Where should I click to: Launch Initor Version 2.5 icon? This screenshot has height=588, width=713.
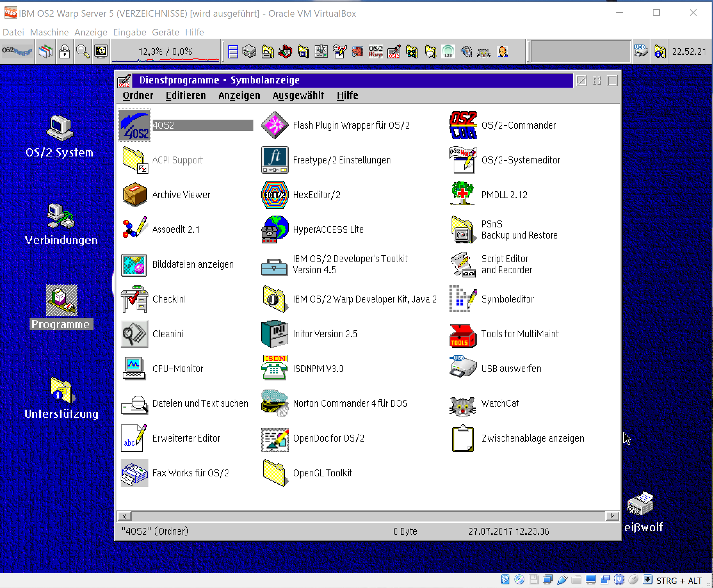(275, 334)
